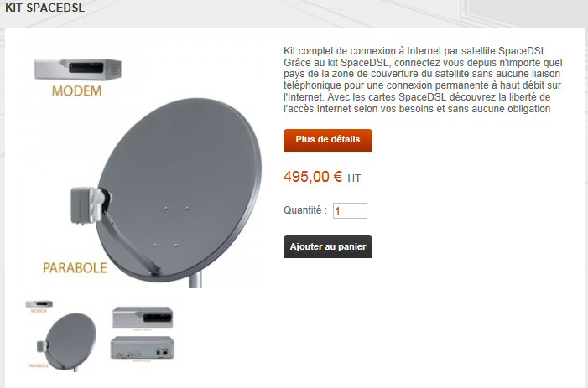Click the tiny modem in first thumbnail
Screen dimensions: 588x388
coord(39,304)
